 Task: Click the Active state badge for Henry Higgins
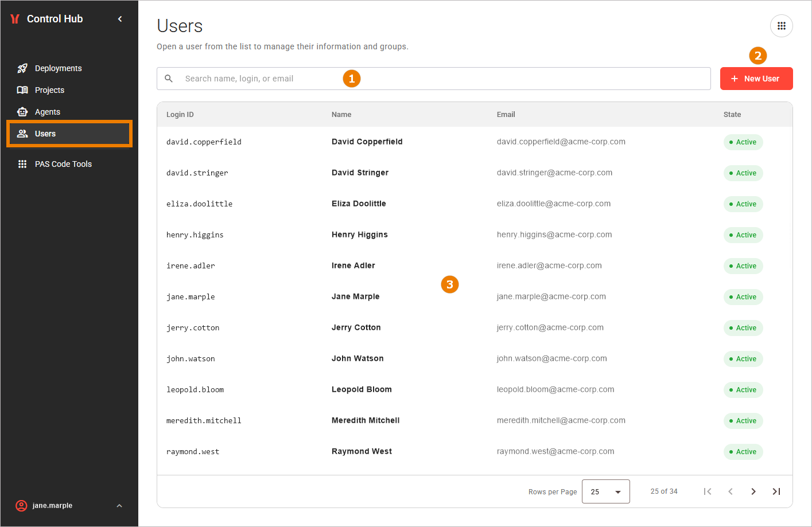pos(743,235)
